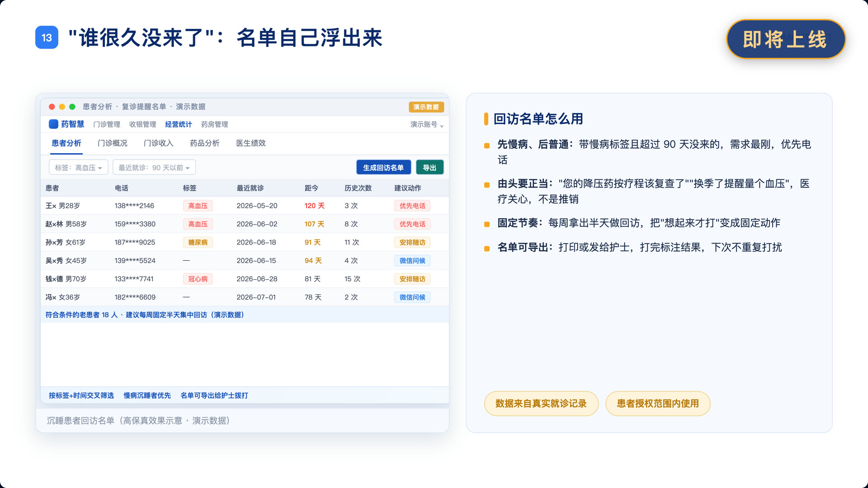Click the 距今 column header
The image size is (868, 488).
point(311,188)
